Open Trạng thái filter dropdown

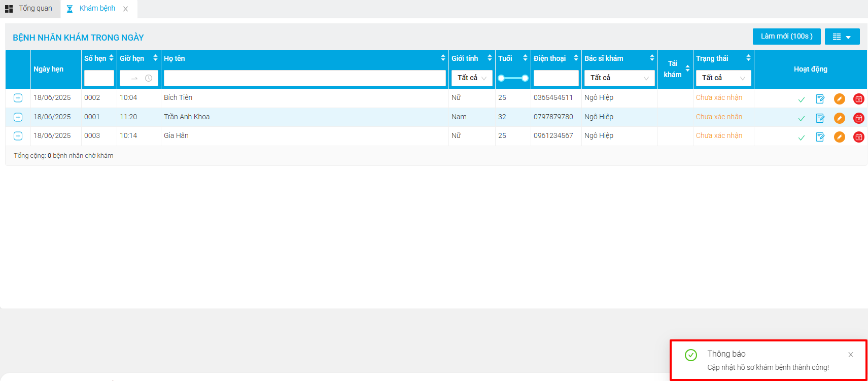click(723, 78)
